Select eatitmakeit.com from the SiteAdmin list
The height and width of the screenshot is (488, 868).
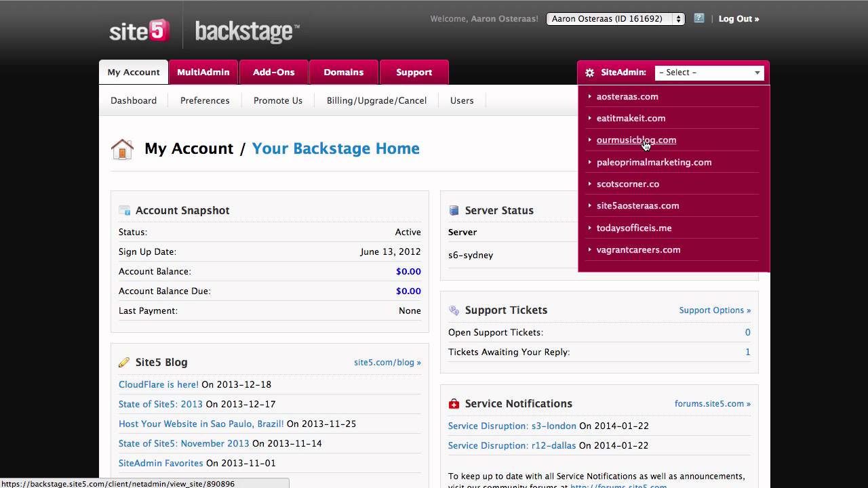click(x=631, y=118)
